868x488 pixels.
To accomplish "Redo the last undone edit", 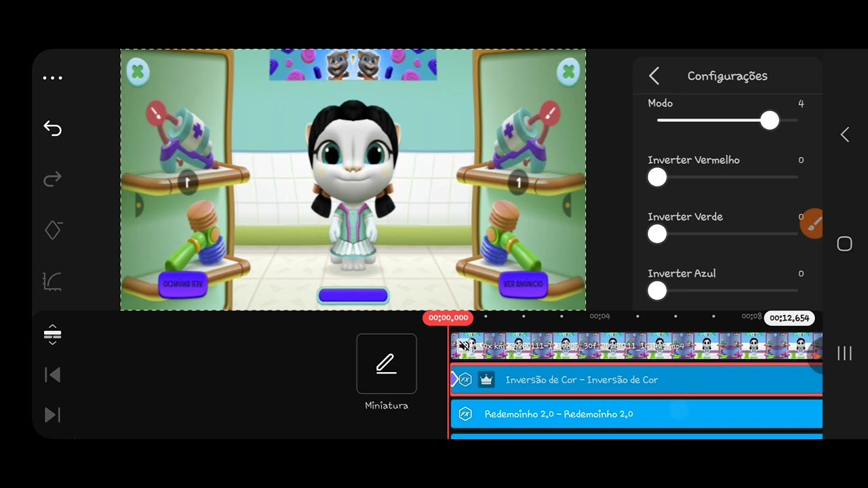I will pos(52,179).
